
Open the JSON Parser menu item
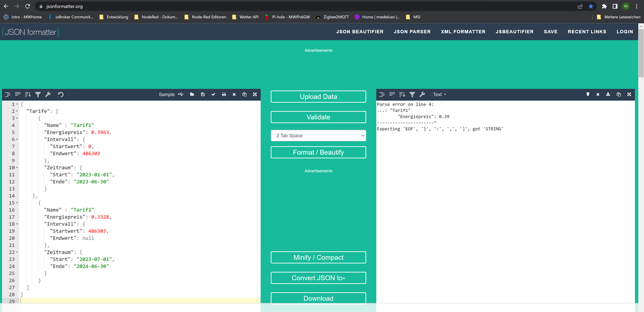coord(412,32)
